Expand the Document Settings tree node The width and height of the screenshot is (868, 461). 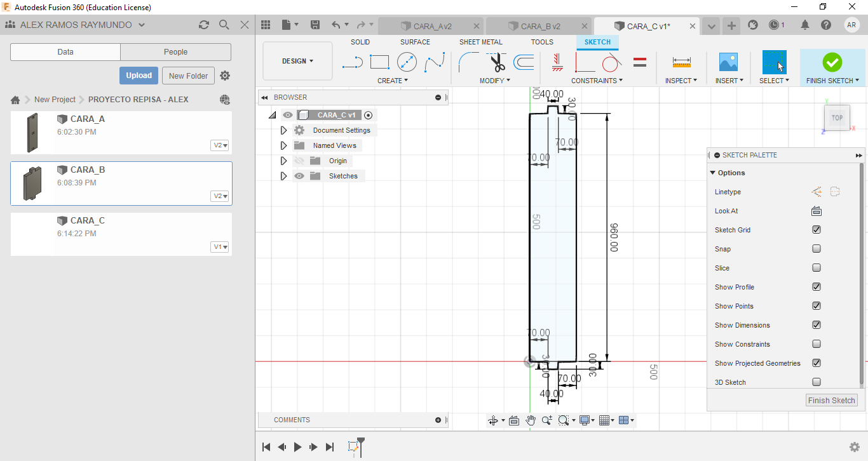(x=283, y=130)
